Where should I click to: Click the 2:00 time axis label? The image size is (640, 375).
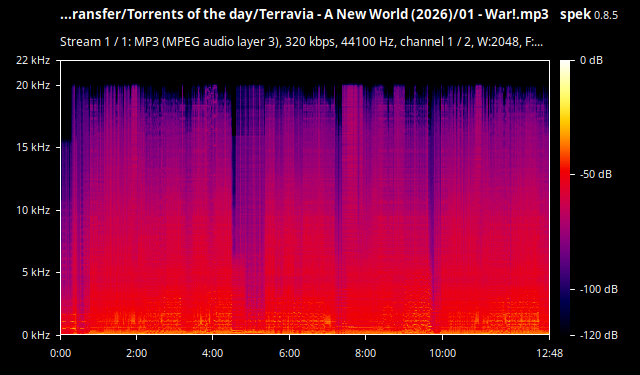(x=136, y=353)
